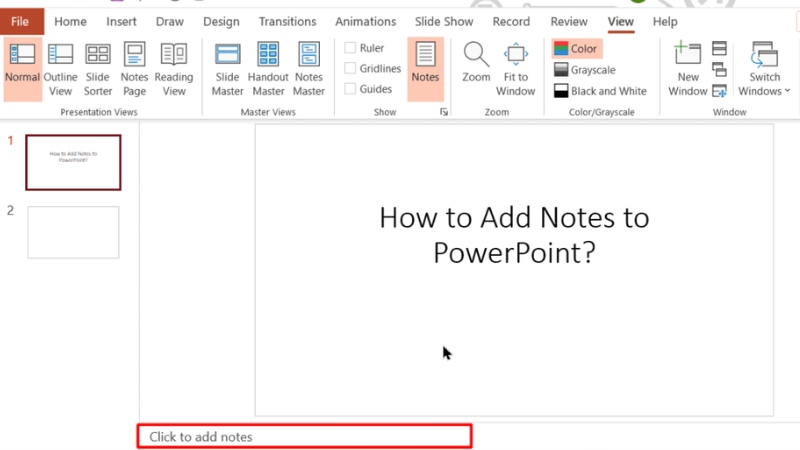Click the View tab

[x=620, y=22]
